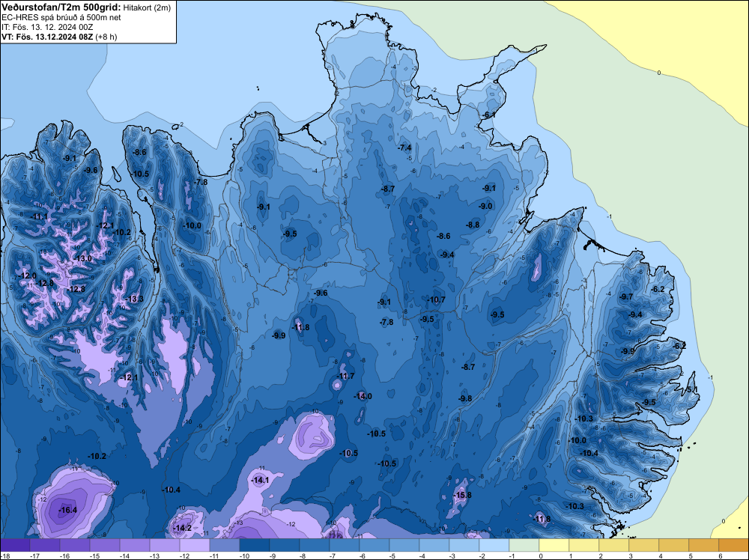
Task: Click the -9.8 temperature value
Action: click(x=465, y=398)
